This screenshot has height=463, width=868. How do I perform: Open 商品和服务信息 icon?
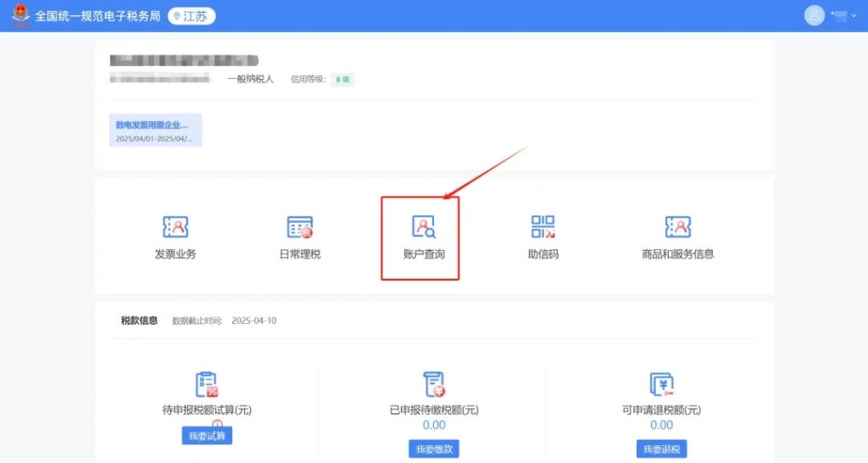point(677,227)
